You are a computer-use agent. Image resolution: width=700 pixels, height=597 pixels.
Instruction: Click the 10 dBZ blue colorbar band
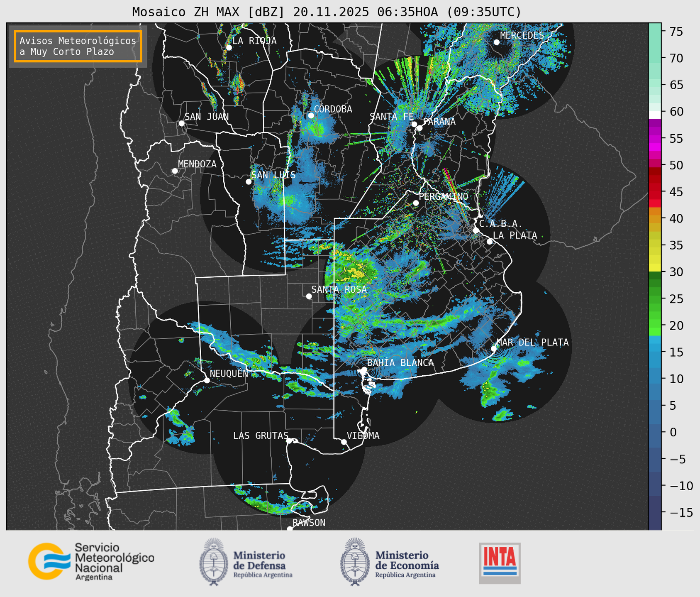[x=655, y=379]
